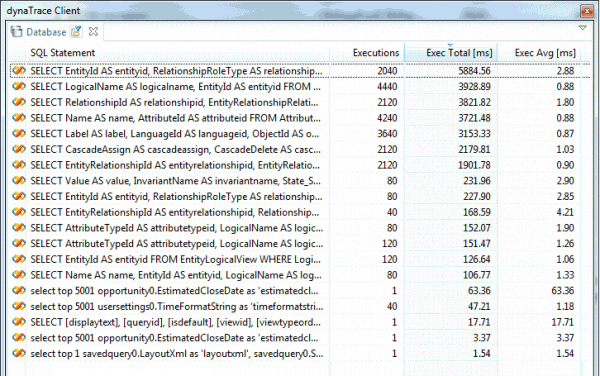Click Exec Total value 47.21
This screenshot has height=376, width=600.
[479, 306]
